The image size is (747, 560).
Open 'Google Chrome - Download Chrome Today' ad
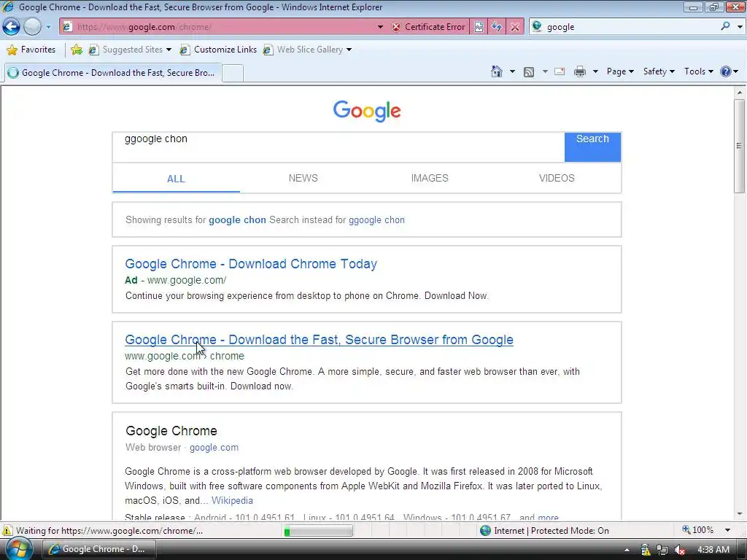[x=251, y=264]
